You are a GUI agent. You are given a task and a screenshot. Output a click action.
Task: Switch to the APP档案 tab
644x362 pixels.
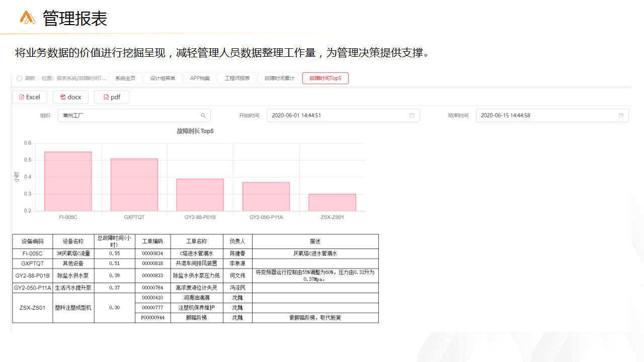point(200,78)
